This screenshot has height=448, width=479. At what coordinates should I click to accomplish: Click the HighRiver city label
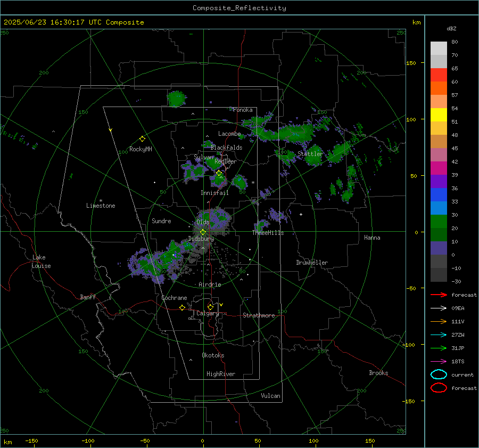pyautogui.click(x=221, y=374)
